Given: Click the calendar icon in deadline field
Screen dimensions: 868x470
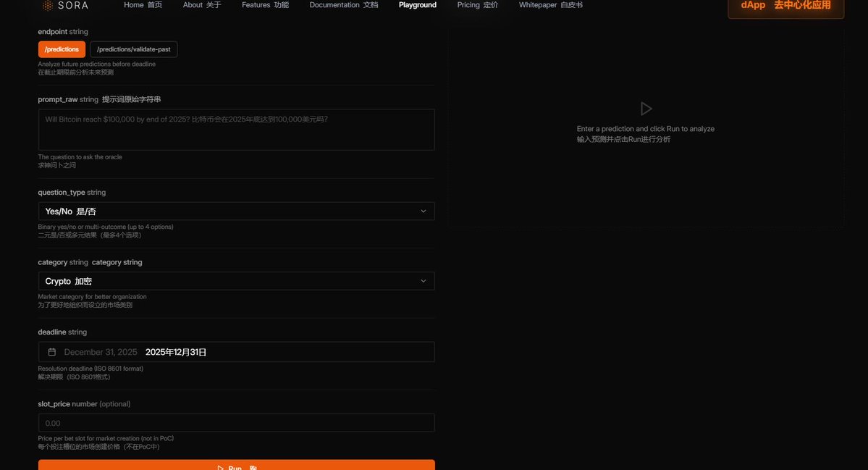Looking at the screenshot, I should (52, 352).
